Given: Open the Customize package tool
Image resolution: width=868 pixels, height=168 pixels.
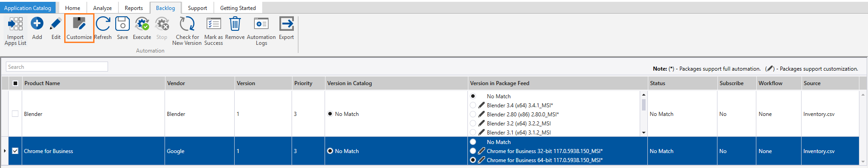Looking at the screenshot, I should pos(79,24).
